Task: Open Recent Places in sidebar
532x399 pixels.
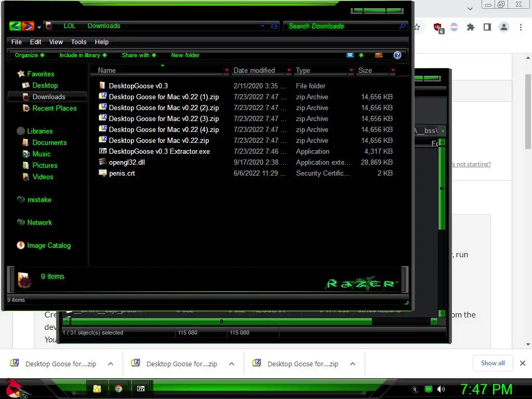Action: (54, 108)
